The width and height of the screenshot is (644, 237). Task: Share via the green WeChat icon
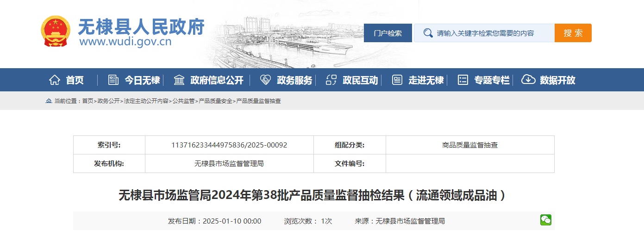coord(546,220)
